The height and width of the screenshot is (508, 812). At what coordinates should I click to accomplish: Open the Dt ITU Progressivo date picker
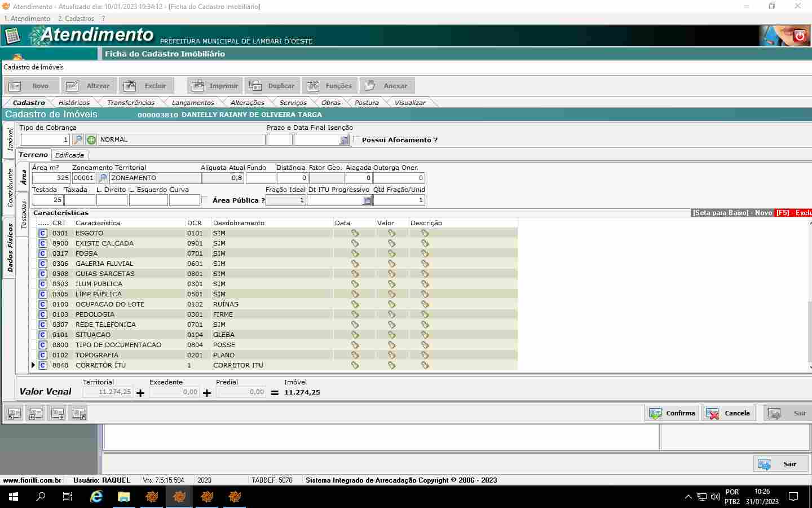367,200
